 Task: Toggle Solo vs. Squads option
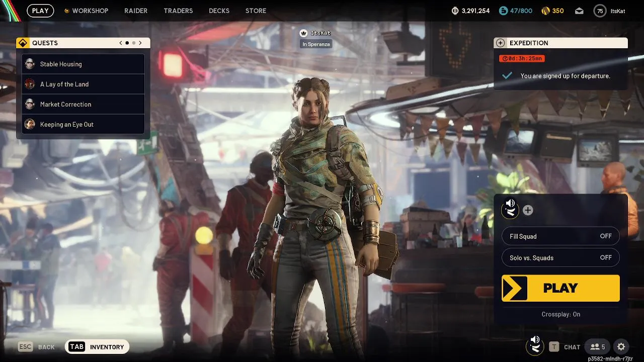point(560,257)
